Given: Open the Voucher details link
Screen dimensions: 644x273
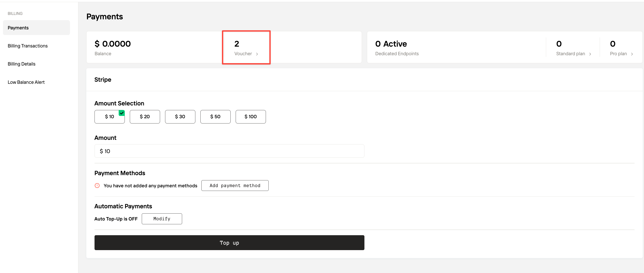Looking at the screenshot, I should (x=243, y=54).
